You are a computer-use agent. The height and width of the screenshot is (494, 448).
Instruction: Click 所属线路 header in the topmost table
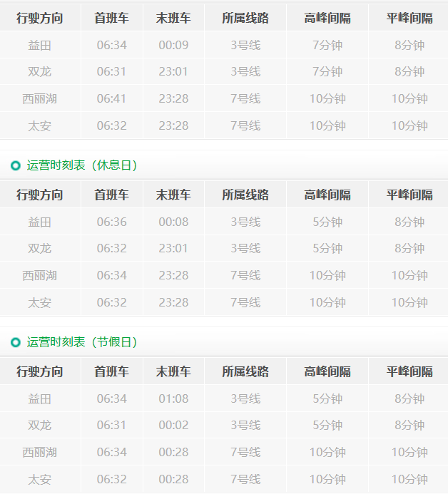[245, 19]
